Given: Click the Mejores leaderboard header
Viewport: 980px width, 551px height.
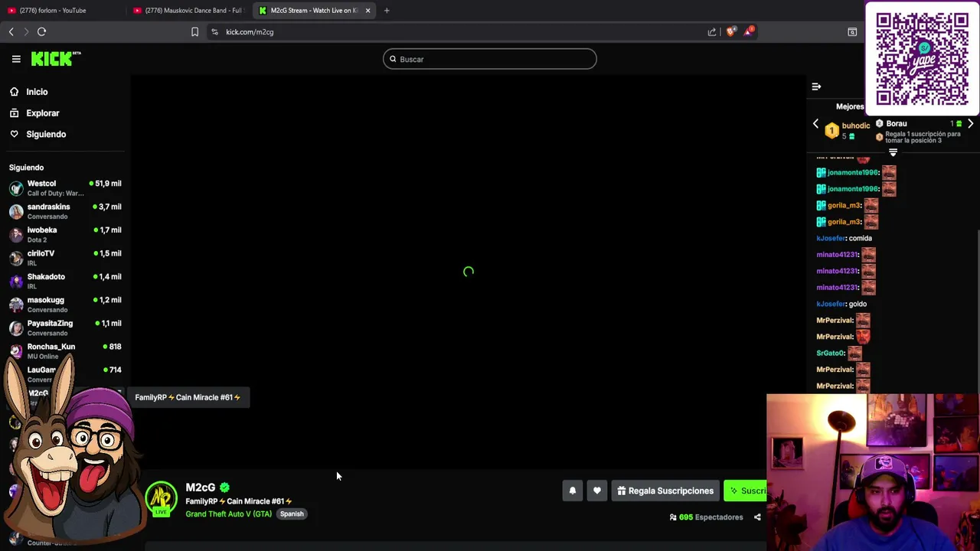Looking at the screenshot, I should point(850,106).
